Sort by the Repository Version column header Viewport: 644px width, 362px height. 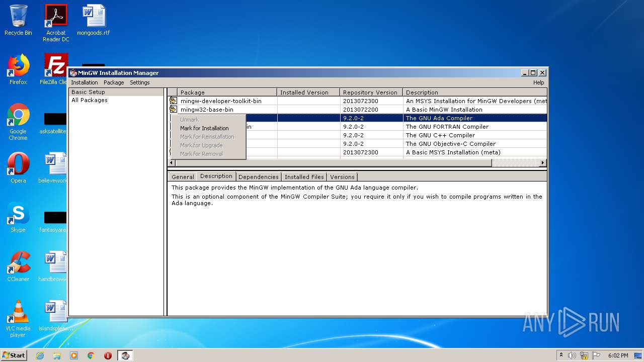click(x=371, y=93)
